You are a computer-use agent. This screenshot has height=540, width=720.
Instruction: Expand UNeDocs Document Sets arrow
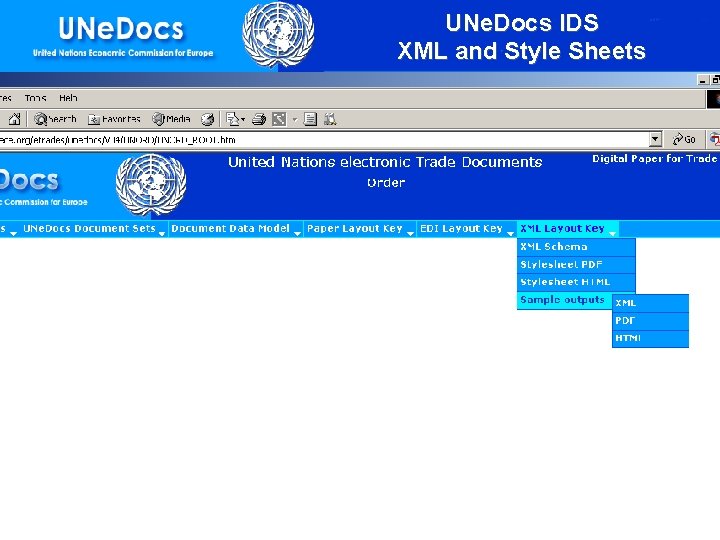(x=162, y=233)
